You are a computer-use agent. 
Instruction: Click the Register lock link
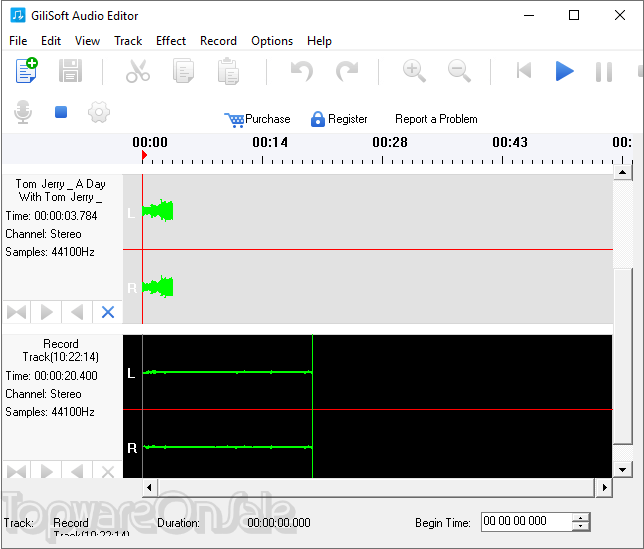[339, 119]
